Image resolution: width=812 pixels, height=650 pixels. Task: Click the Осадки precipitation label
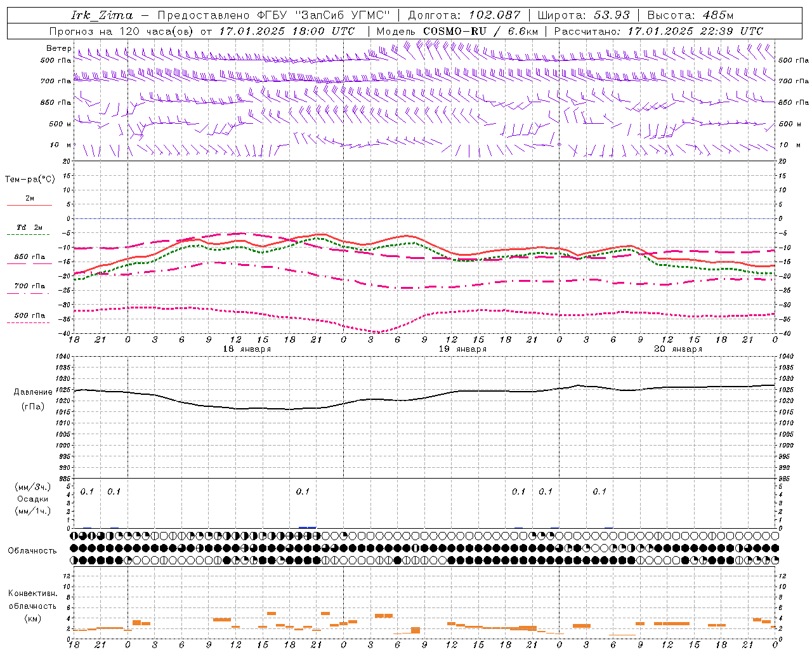pyautogui.click(x=33, y=499)
